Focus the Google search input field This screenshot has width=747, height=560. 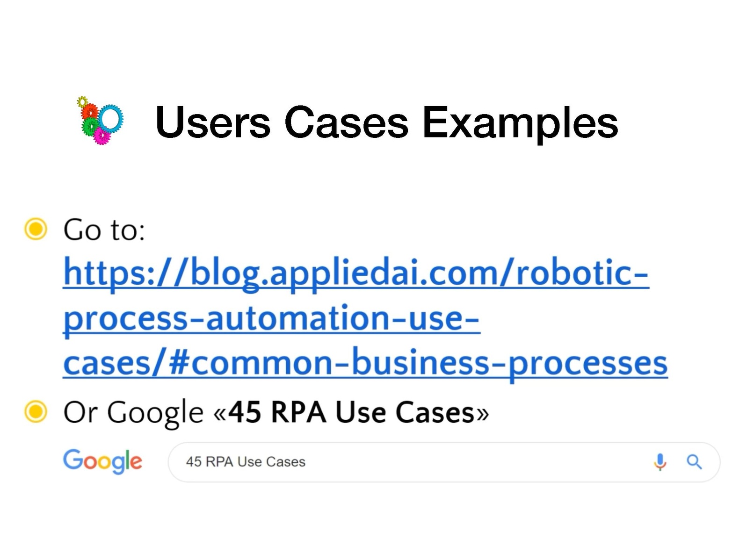(x=468, y=462)
